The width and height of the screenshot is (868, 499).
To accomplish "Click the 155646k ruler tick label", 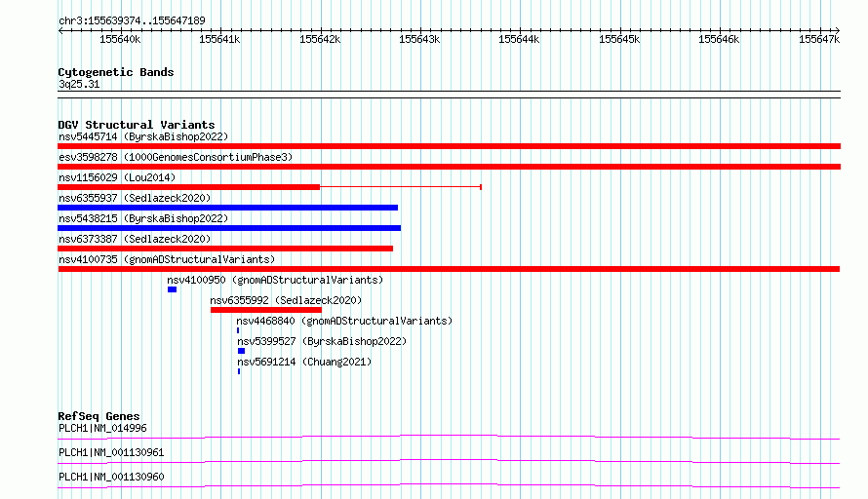I will tap(719, 39).
